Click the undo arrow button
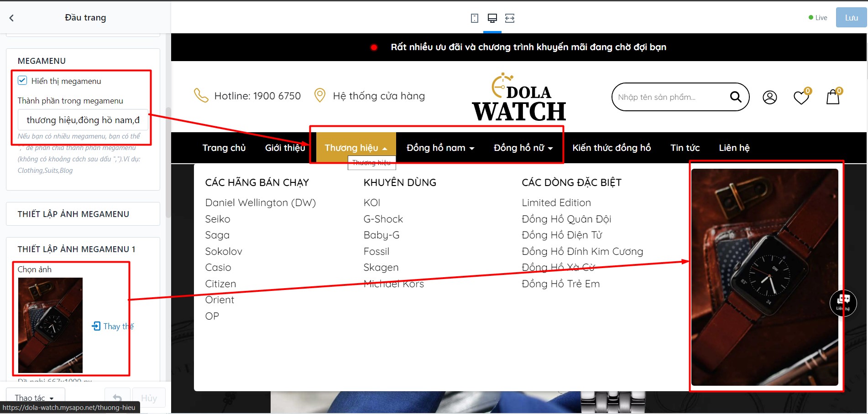Image resolution: width=868 pixels, height=414 pixels. pos(117,398)
